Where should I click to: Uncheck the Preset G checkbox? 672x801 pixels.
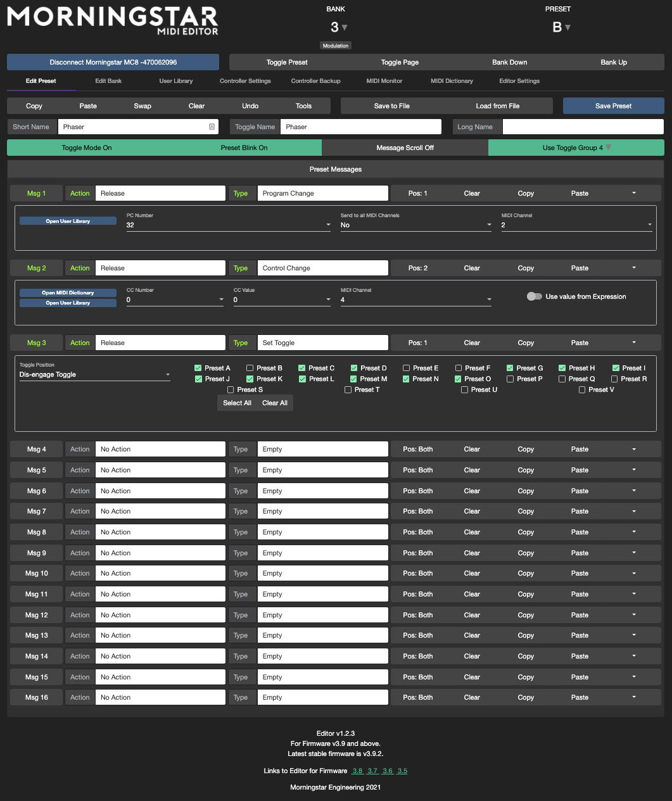click(510, 368)
